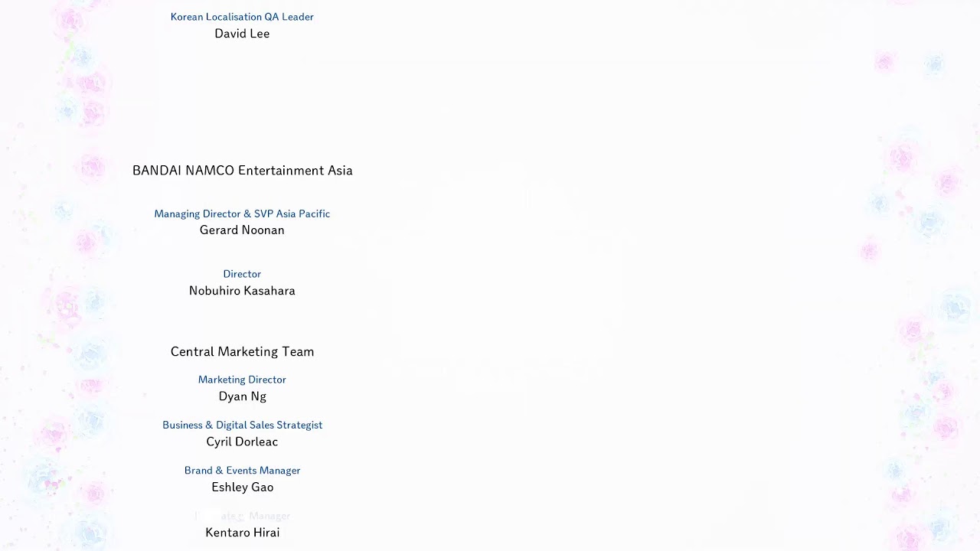The width and height of the screenshot is (980, 551).
Task: Select the name 'Eshley Gao'
Action: pos(242,487)
